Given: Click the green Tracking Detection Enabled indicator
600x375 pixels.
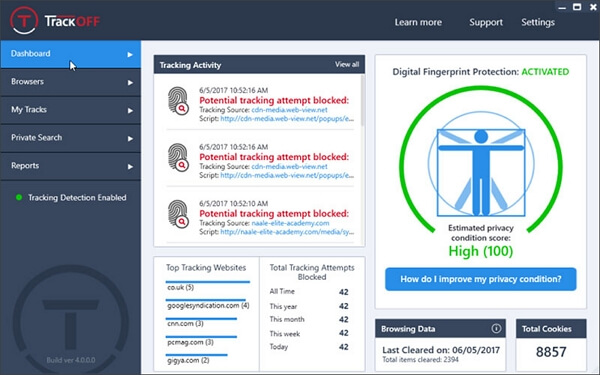Looking at the screenshot, I should coord(18,197).
